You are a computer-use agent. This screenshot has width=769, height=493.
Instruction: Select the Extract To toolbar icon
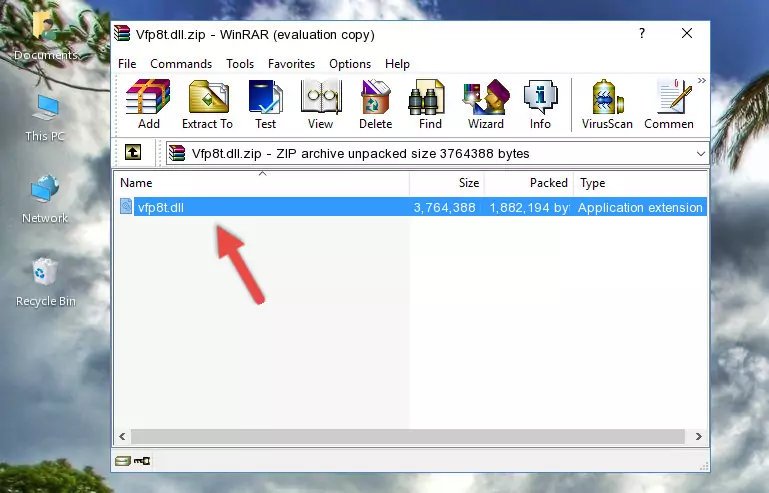pos(207,104)
